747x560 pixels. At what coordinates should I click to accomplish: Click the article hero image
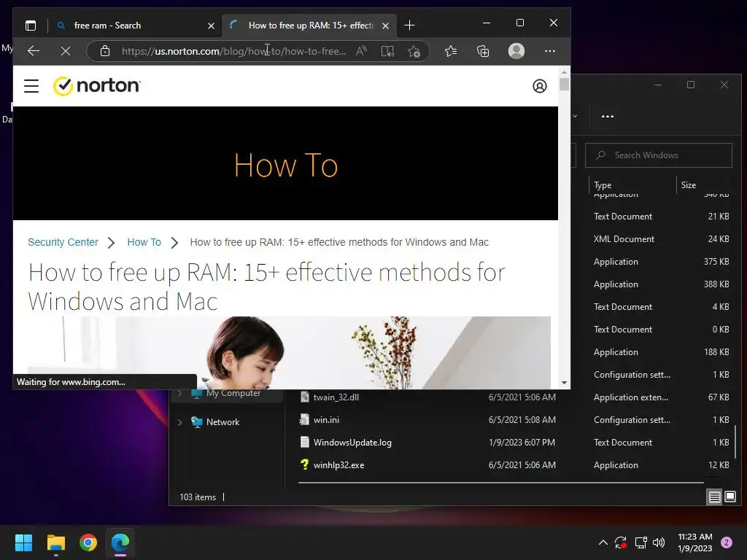tap(289, 352)
